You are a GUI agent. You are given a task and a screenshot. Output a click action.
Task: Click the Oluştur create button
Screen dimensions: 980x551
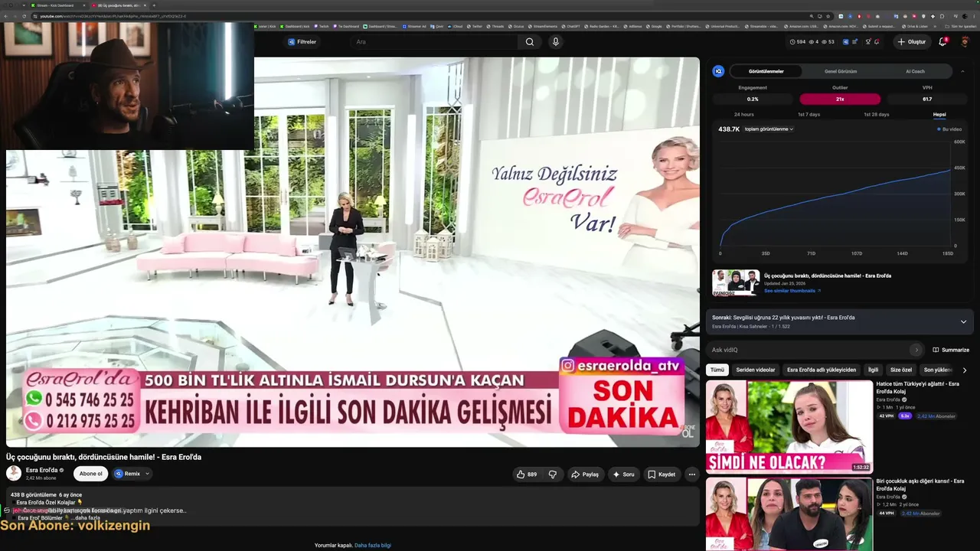point(912,42)
